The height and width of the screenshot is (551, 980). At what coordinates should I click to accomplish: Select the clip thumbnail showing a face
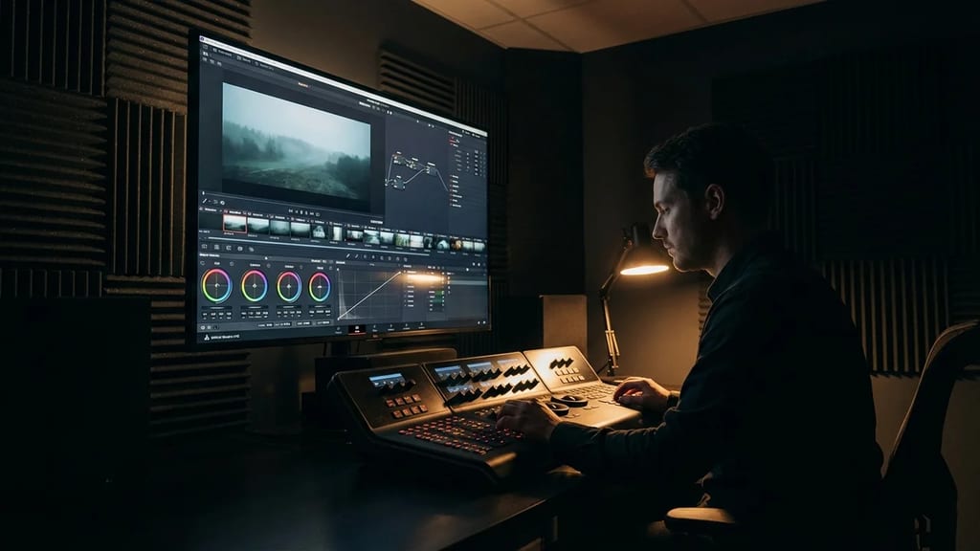tap(319, 231)
